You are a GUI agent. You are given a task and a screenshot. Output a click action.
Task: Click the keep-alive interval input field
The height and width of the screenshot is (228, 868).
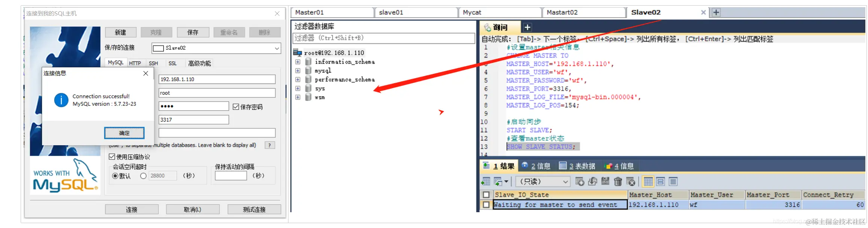click(x=231, y=176)
